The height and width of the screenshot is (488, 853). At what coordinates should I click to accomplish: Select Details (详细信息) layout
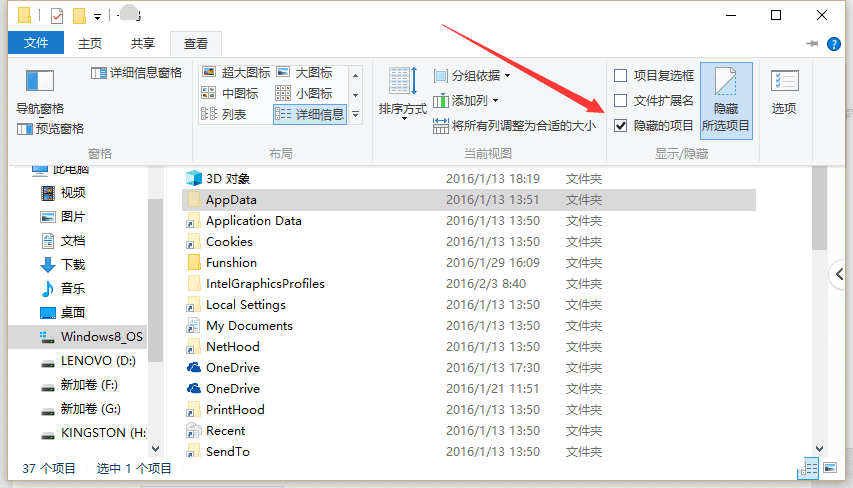click(310, 114)
